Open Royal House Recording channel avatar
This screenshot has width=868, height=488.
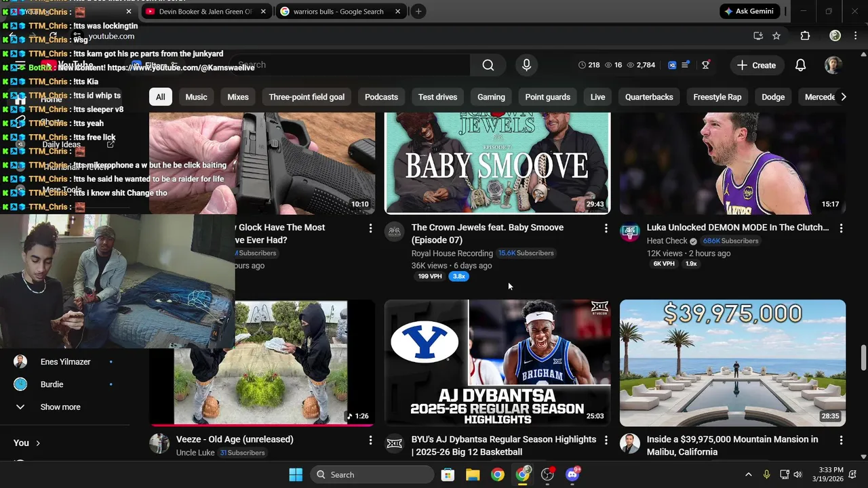tap(394, 232)
